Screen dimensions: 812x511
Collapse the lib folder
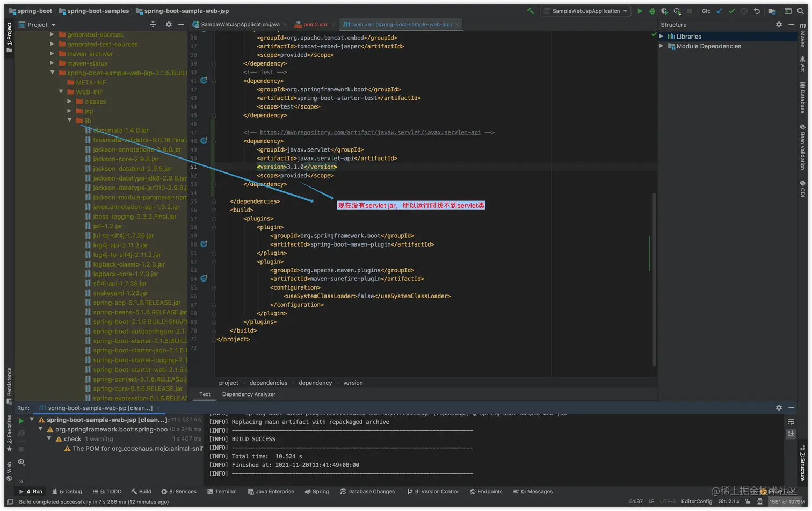tap(69, 120)
